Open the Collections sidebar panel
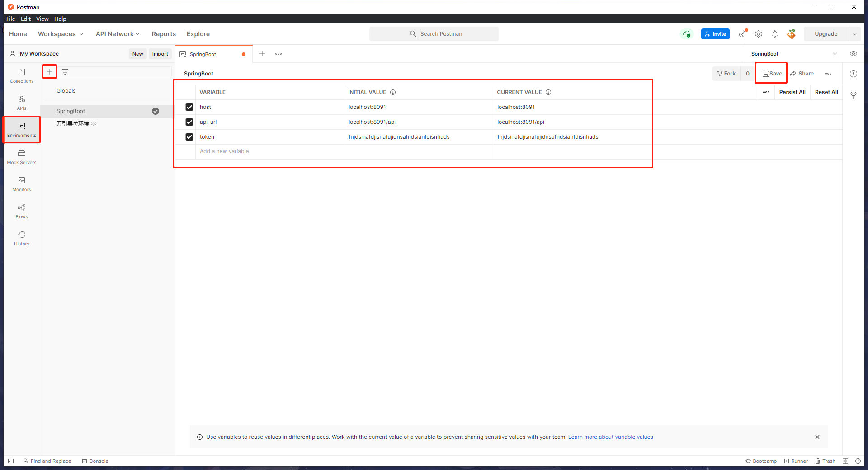The width and height of the screenshot is (868, 470). click(x=22, y=75)
